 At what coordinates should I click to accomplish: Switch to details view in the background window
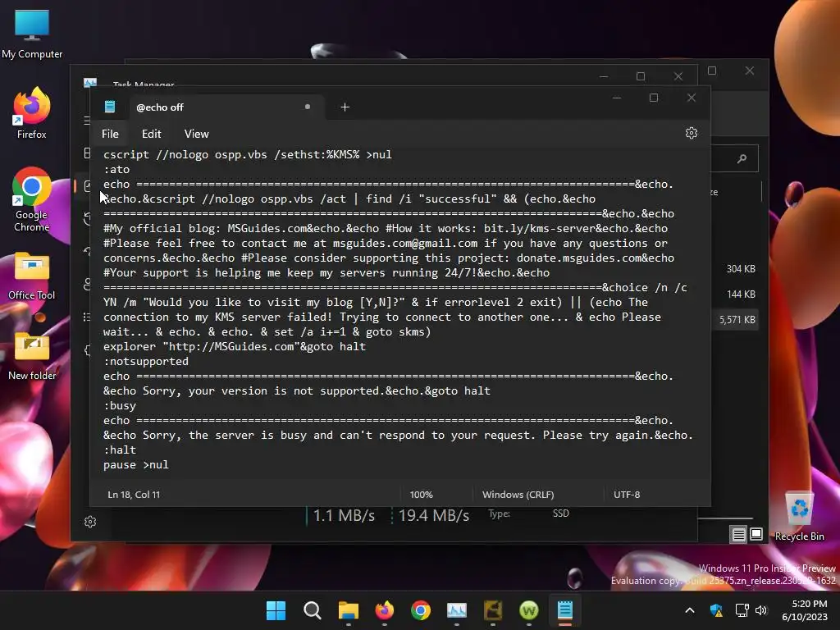(738, 534)
